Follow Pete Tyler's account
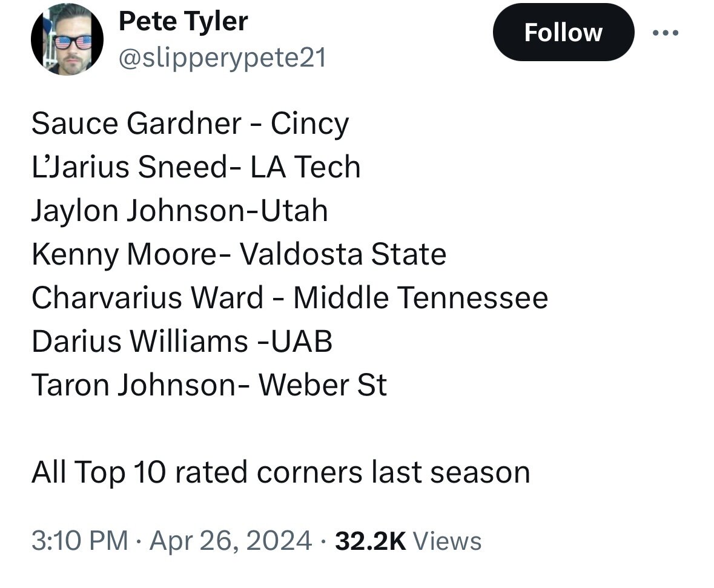Screen dimensions: 714x588 pyautogui.click(x=563, y=32)
